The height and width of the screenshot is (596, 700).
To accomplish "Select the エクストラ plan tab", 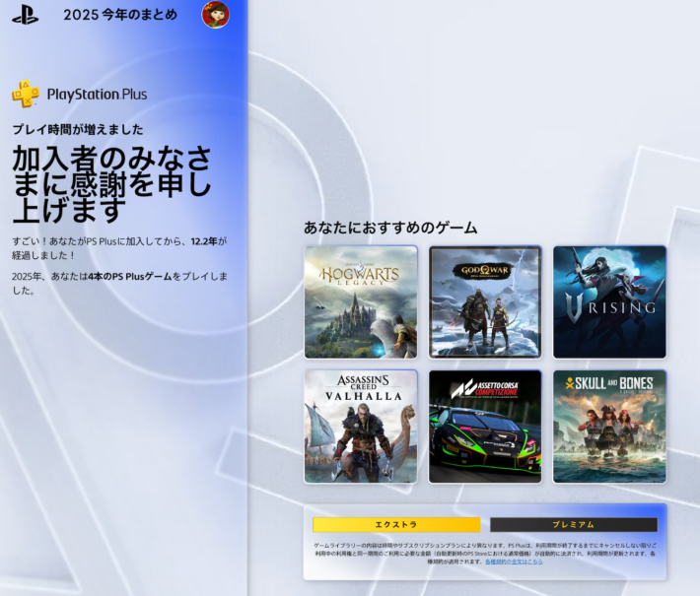I will pyautogui.click(x=396, y=525).
